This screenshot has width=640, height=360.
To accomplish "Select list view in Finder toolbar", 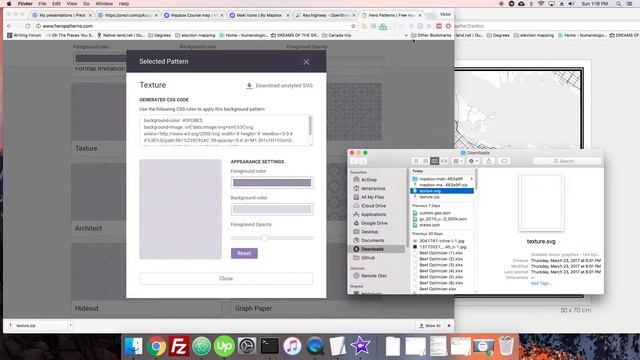I will (425, 161).
